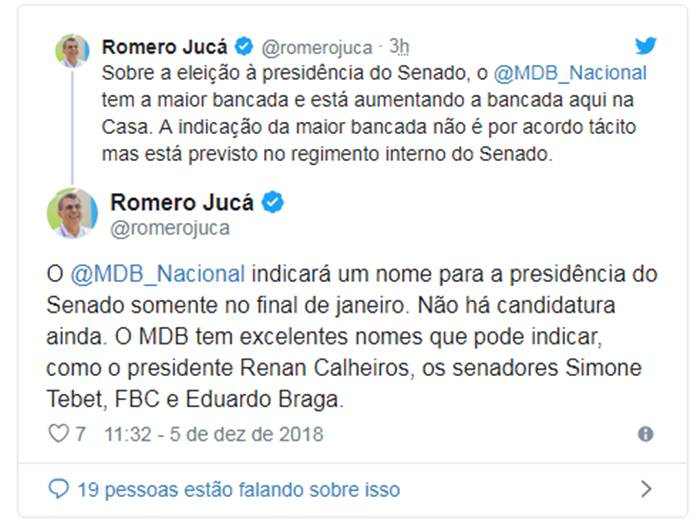Screen dimensions: 700x531
Task: Open the small Romero Jucá avatar
Action: [72, 51]
